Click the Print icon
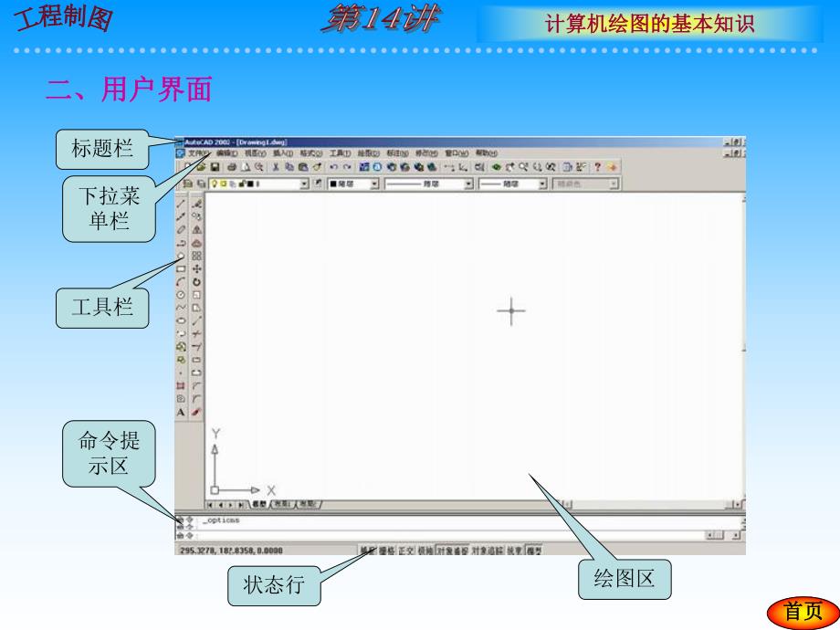This screenshot has width=840, height=630. click(231, 167)
